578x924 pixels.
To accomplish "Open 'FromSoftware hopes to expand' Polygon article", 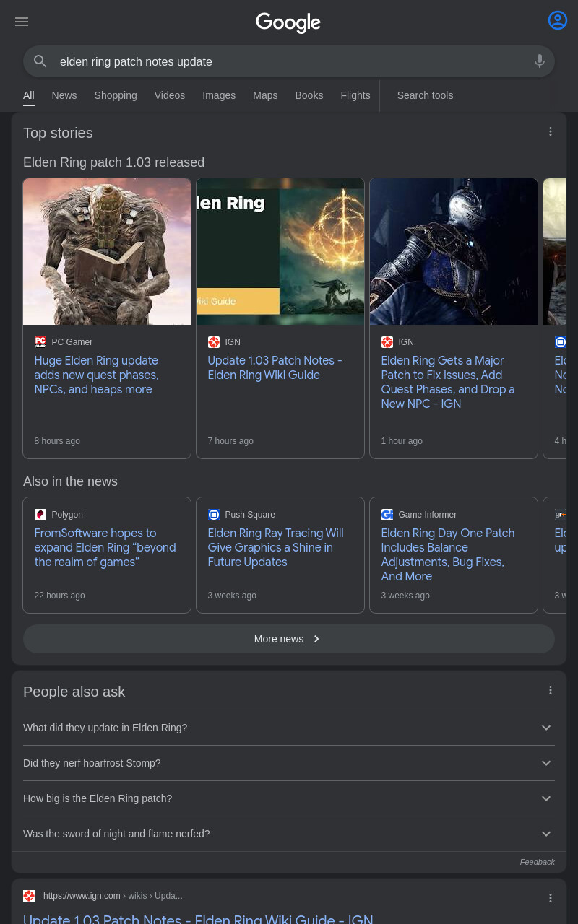I will (105, 548).
